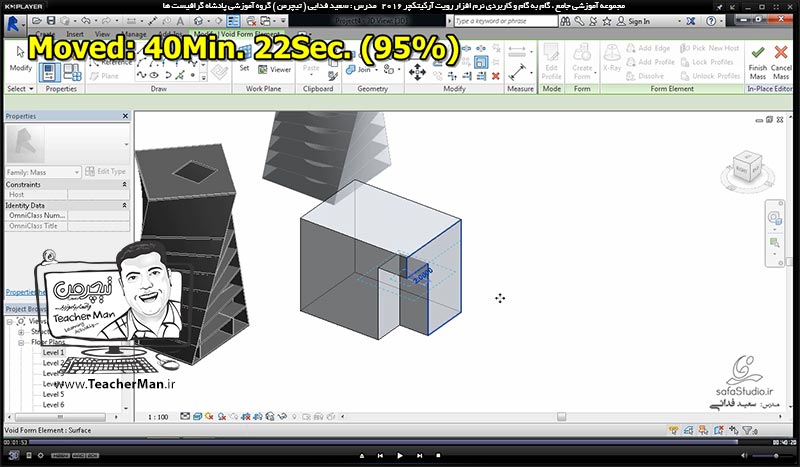Expand the Draw tools gallery arrow
Image resolution: width=800 pixels, height=467 pixels.
click(203, 78)
